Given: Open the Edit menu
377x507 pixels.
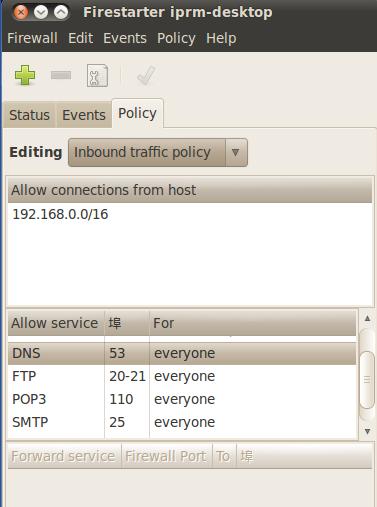Looking at the screenshot, I should tap(80, 38).
